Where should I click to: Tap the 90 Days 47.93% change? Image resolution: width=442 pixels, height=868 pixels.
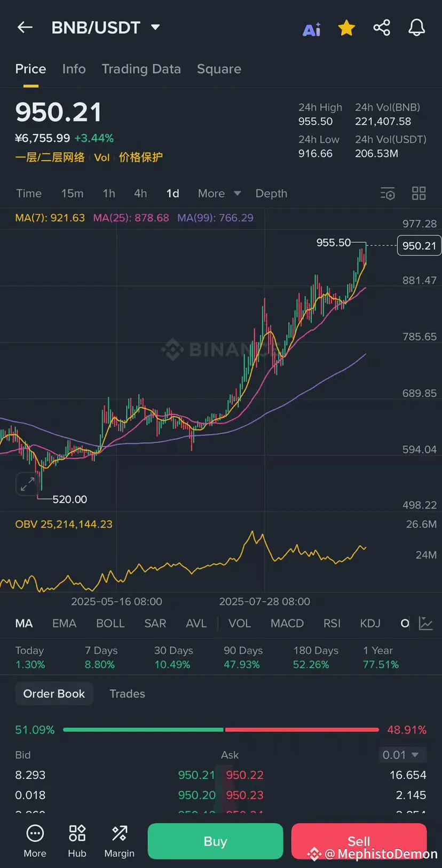[243, 657]
